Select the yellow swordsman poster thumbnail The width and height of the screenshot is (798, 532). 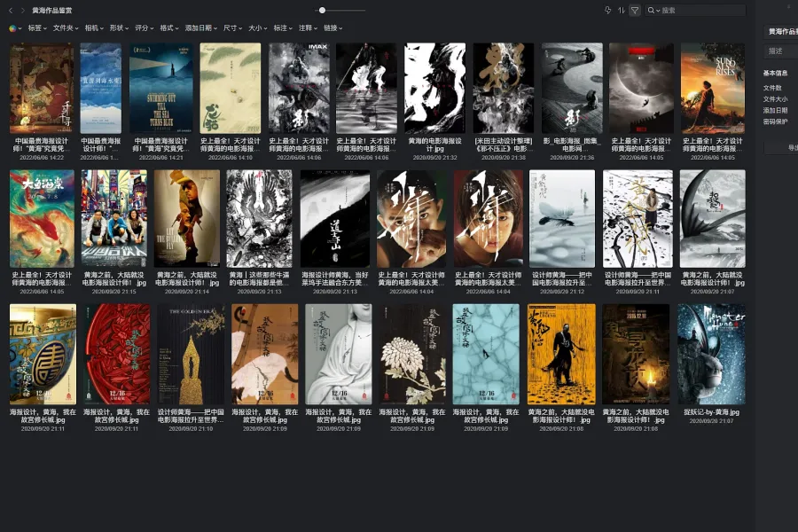click(x=561, y=355)
